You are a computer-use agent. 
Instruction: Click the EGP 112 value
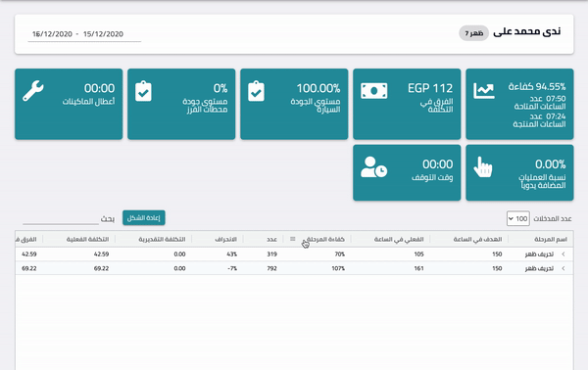coord(430,88)
